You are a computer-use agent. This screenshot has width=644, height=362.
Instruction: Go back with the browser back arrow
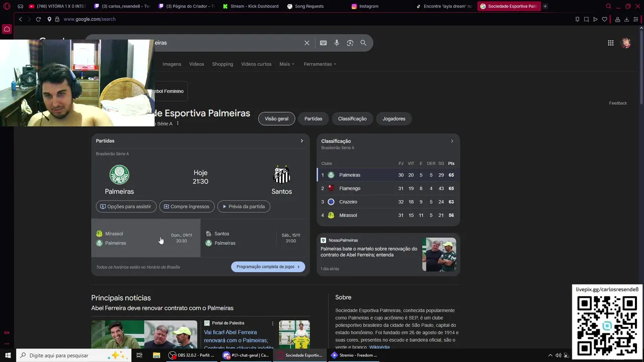[20, 19]
